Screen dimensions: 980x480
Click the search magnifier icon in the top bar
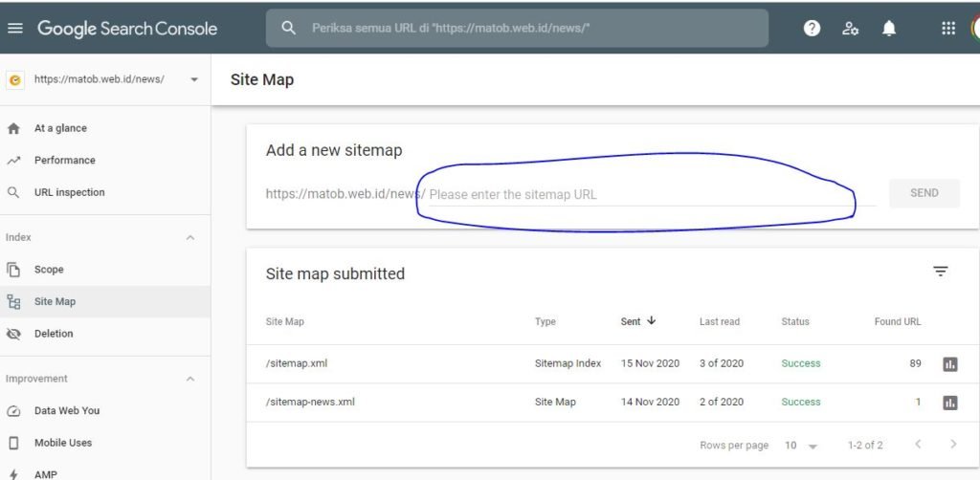pyautogui.click(x=288, y=28)
